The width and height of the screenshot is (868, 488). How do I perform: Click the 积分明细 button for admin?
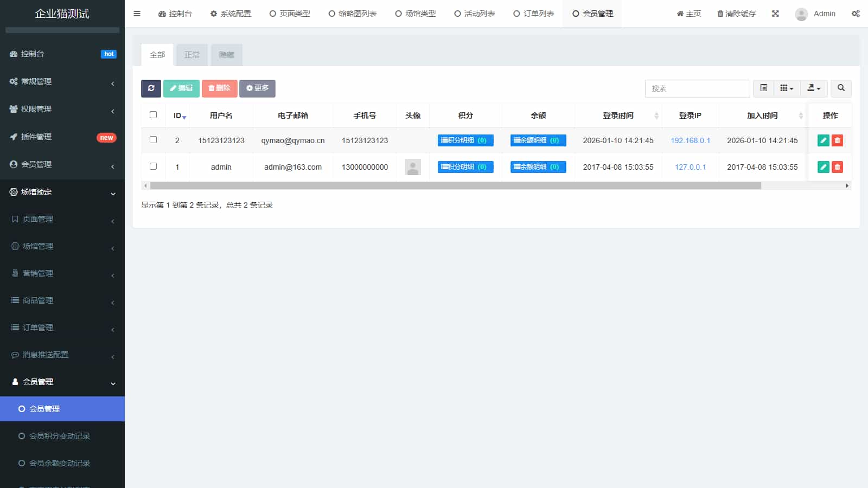[x=465, y=167]
